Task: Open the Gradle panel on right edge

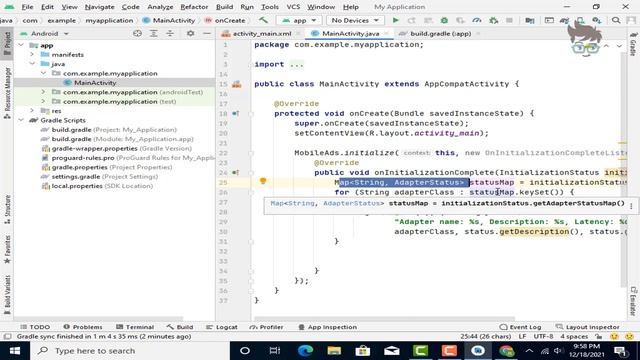Action: 633,45
